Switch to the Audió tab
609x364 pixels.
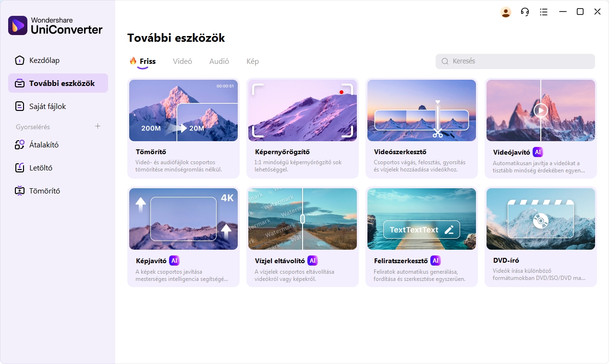[x=219, y=61]
